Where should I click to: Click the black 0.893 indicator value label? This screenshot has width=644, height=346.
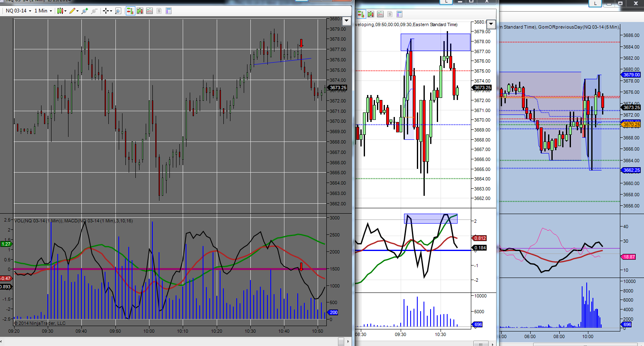[x=6, y=287]
